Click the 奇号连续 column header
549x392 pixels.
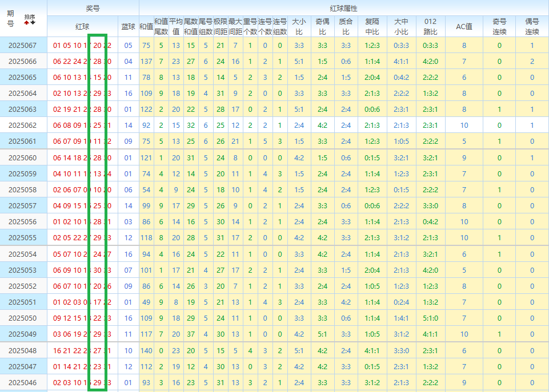tap(499, 26)
